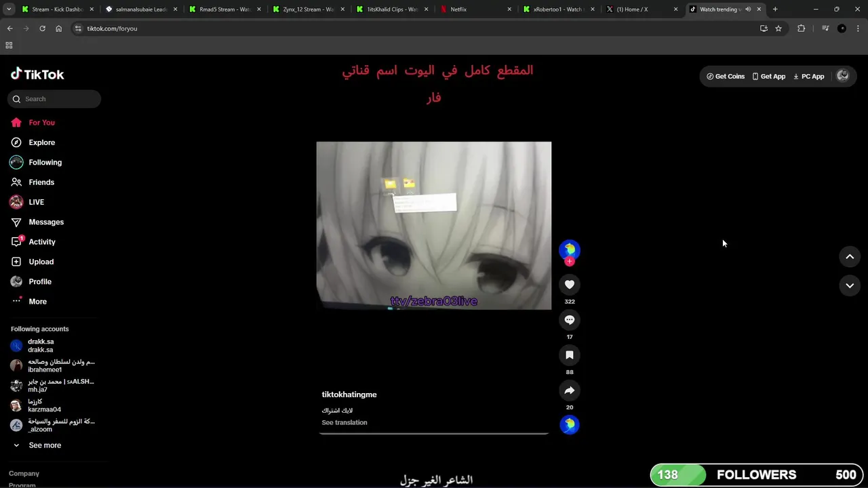Image resolution: width=868 pixels, height=488 pixels.
Task: Open the tab search dropdown
Action: 9,9
